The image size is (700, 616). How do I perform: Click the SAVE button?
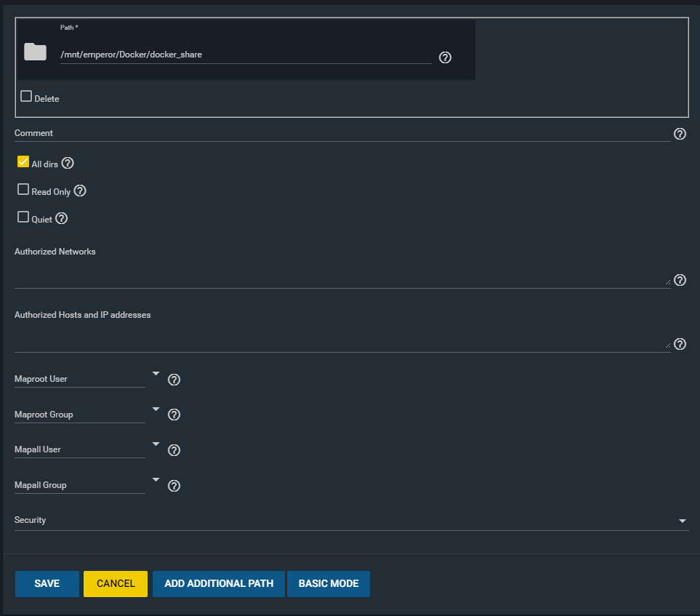47,583
